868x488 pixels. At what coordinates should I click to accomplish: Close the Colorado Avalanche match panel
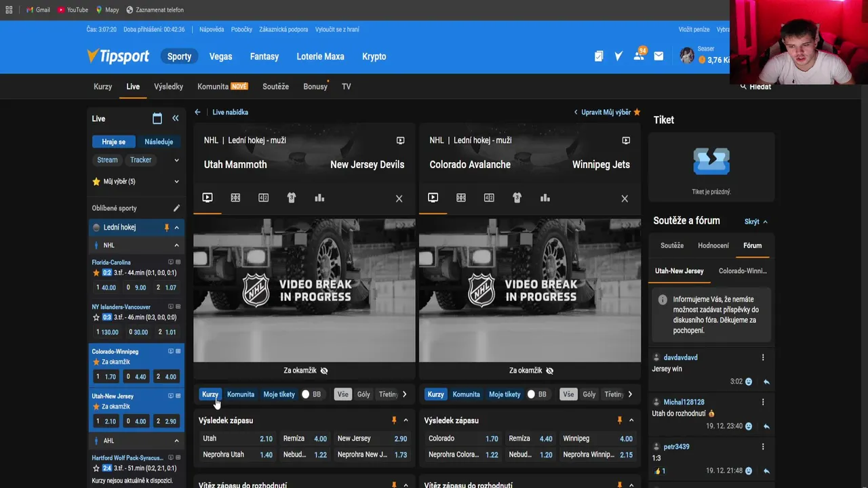click(x=625, y=199)
